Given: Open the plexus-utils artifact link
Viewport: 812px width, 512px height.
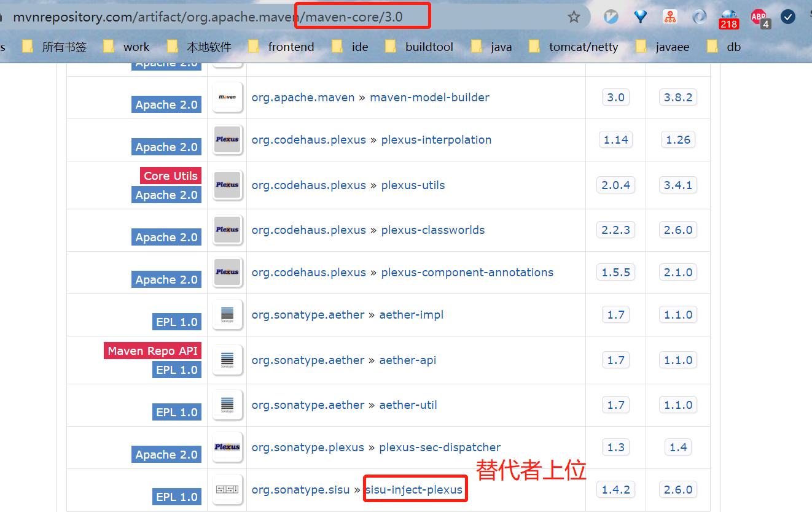Looking at the screenshot, I should 413,185.
